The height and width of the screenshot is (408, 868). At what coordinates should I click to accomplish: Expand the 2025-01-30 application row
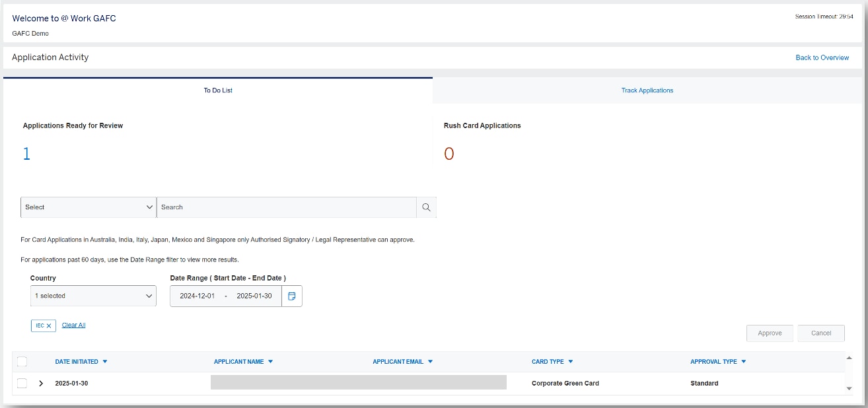(41, 384)
